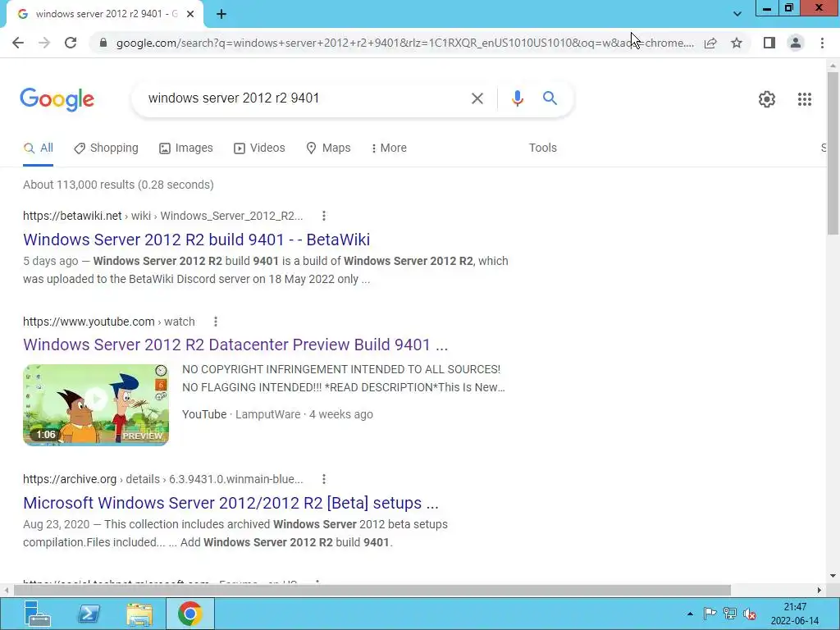Switch to Shopping results
Image resolution: width=840 pixels, height=630 pixels.
tap(106, 148)
